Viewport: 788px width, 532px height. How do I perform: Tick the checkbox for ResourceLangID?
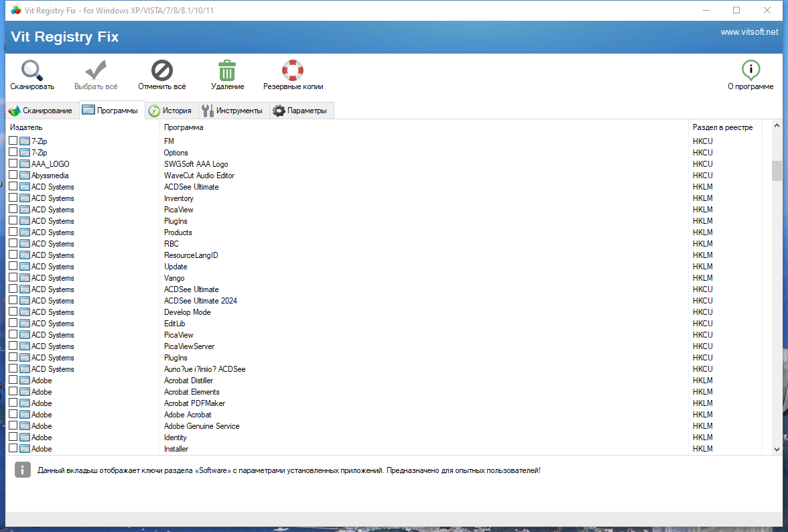13,255
